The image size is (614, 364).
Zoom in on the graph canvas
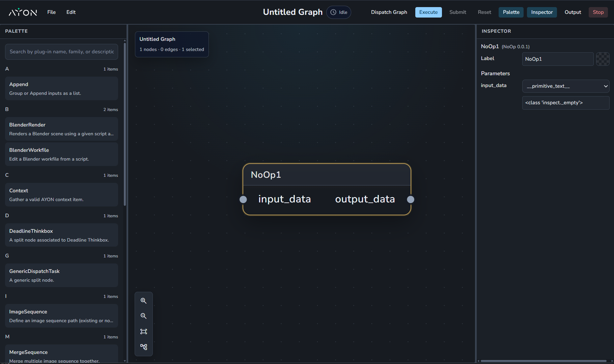click(x=144, y=301)
